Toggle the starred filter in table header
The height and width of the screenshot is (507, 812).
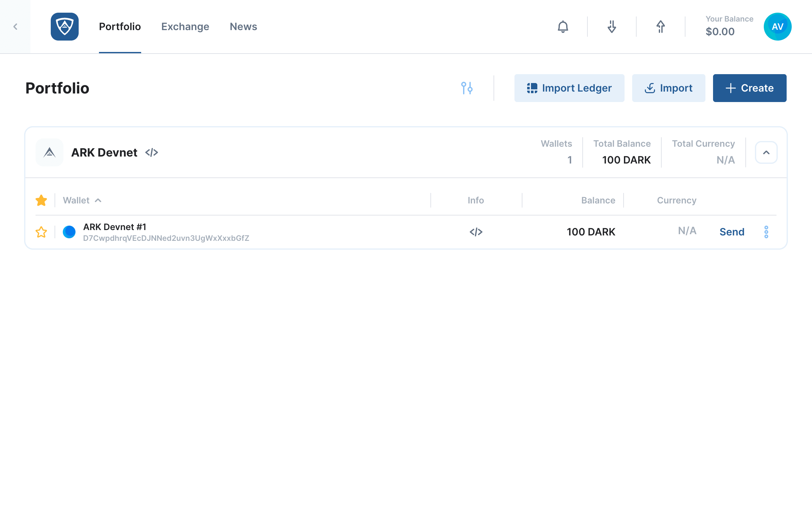point(41,200)
